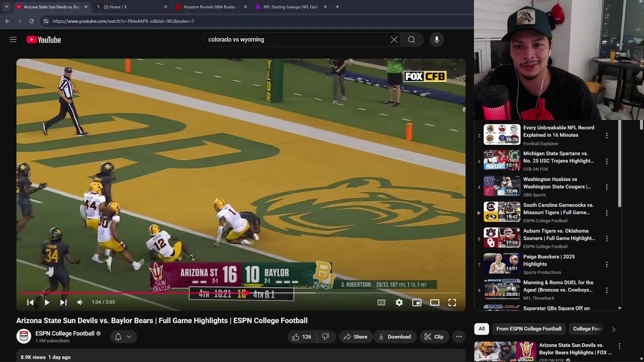
Task: Open ESPN College Football channel avatar
Action: pyautogui.click(x=24, y=336)
